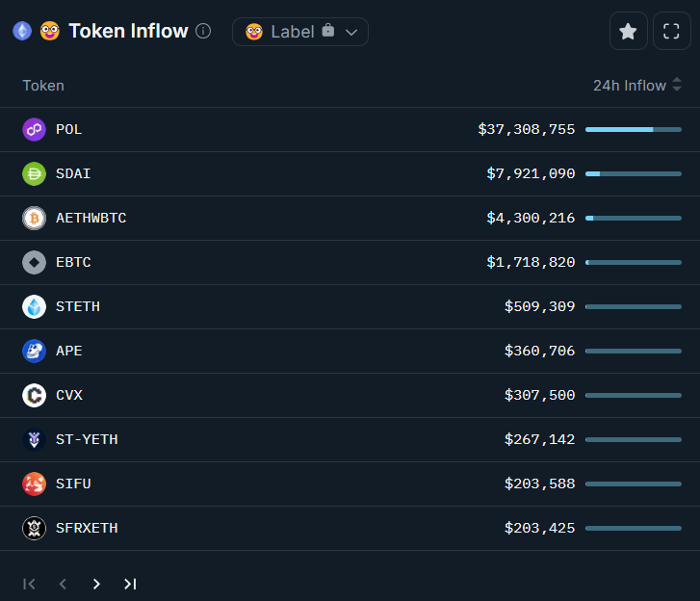Viewport: 700px width, 601px height.
Task: Expand panel to fullscreen
Action: pyautogui.click(x=672, y=31)
